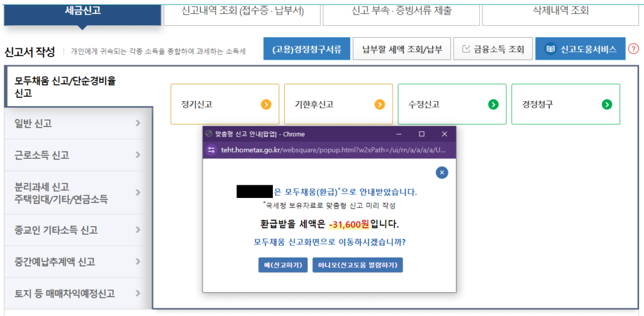Minimize the 맞춤형 신고 안내 popup window
Image resolution: width=644 pixels, height=316 pixels.
[399, 134]
